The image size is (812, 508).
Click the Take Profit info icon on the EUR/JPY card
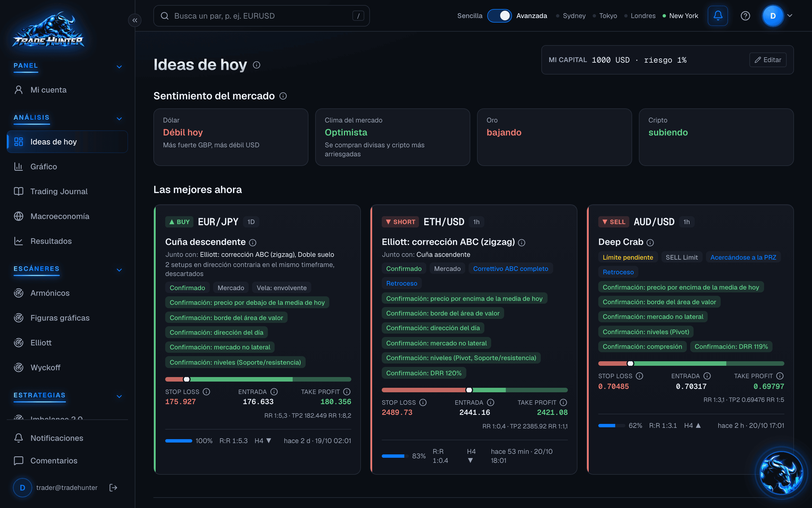click(x=347, y=392)
